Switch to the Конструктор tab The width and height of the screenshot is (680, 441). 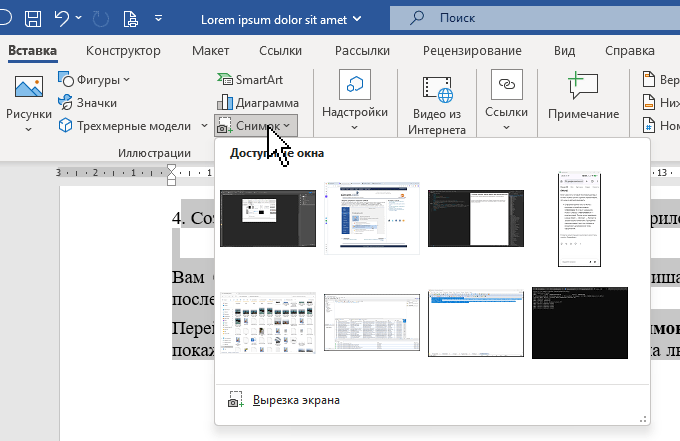point(123,50)
